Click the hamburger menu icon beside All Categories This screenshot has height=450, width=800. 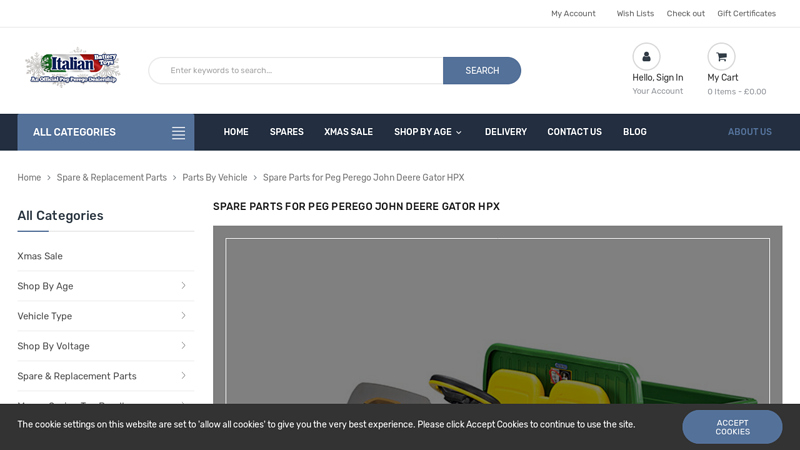click(x=178, y=133)
